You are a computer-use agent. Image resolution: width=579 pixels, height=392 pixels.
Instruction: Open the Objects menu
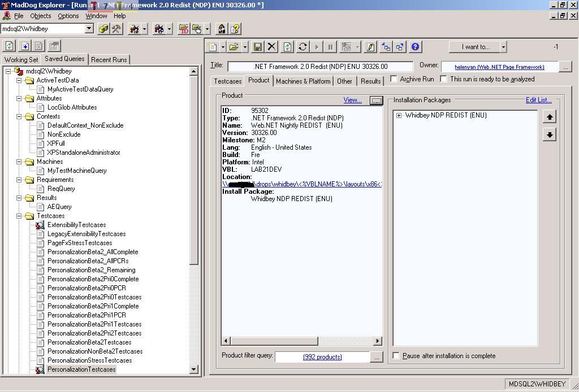coord(41,16)
